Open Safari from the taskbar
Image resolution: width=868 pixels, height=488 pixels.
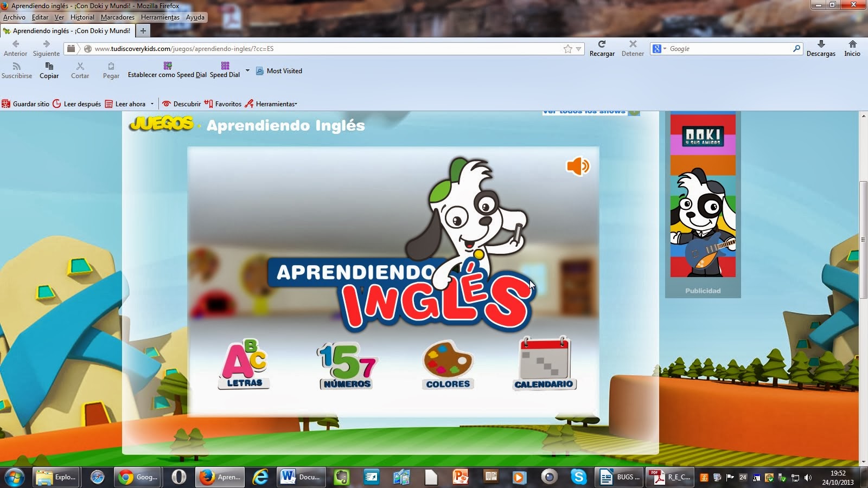[97, 477]
